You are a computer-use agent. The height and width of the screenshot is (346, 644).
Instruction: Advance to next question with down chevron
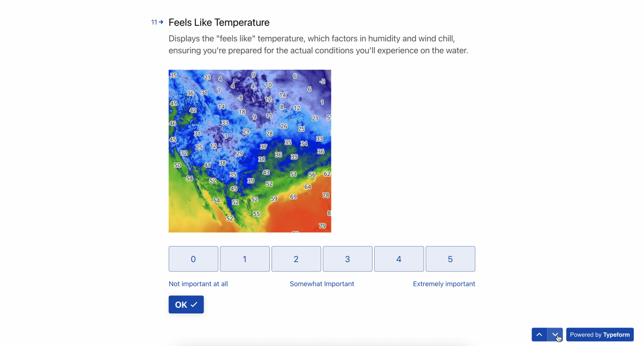point(555,335)
